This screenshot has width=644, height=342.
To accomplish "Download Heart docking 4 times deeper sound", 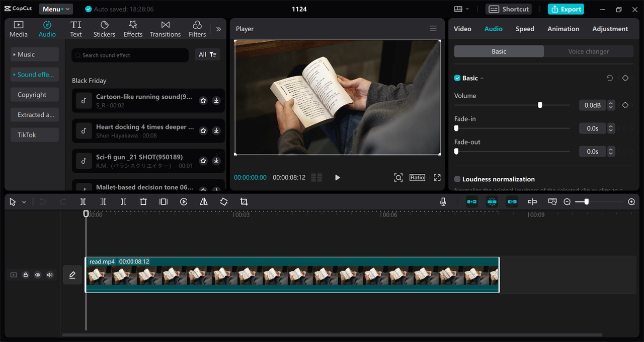I will pos(216,131).
